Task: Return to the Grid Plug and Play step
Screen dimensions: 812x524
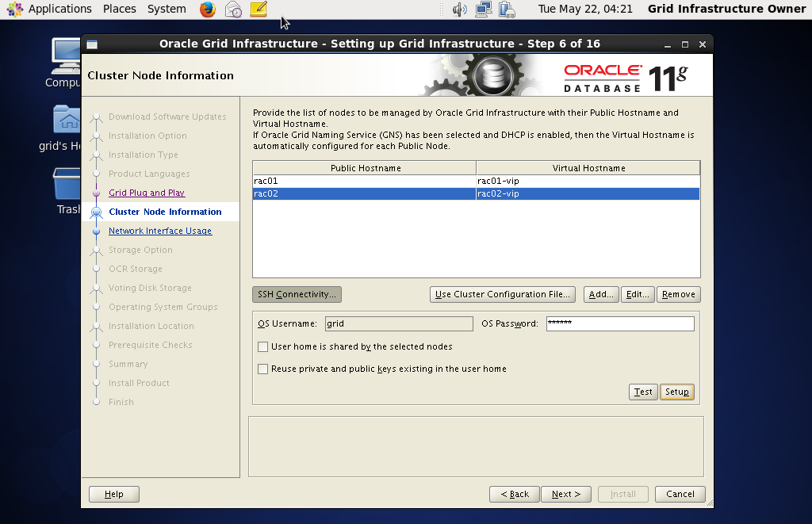Action: (x=147, y=192)
